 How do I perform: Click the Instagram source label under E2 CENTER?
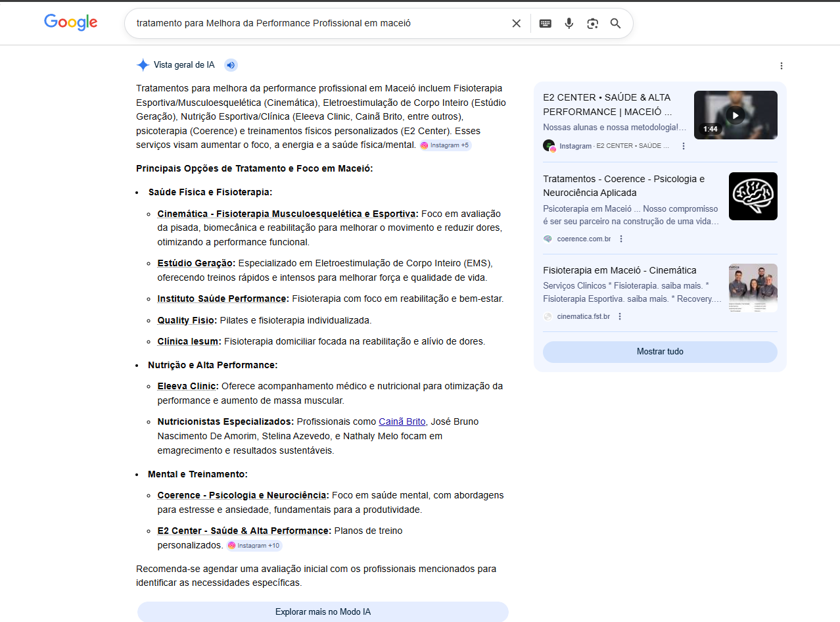coord(576,146)
